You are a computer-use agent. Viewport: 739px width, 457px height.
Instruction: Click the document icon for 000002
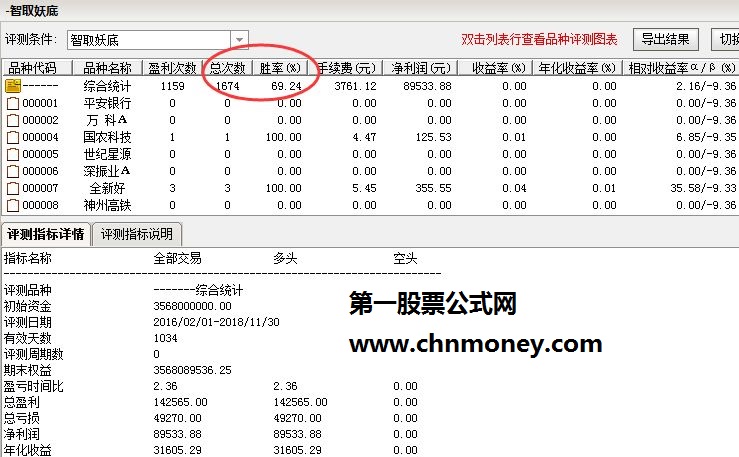pyautogui.click(x=13, y=120)
